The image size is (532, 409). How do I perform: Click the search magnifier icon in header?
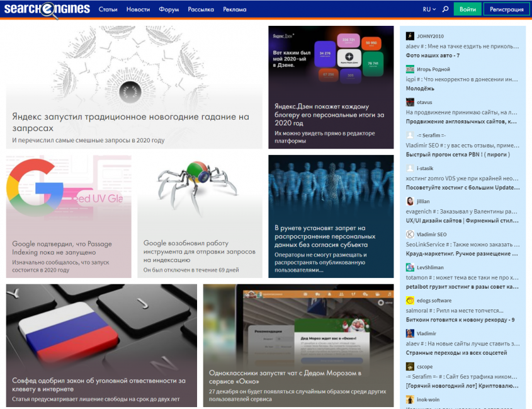click(446, 9)
